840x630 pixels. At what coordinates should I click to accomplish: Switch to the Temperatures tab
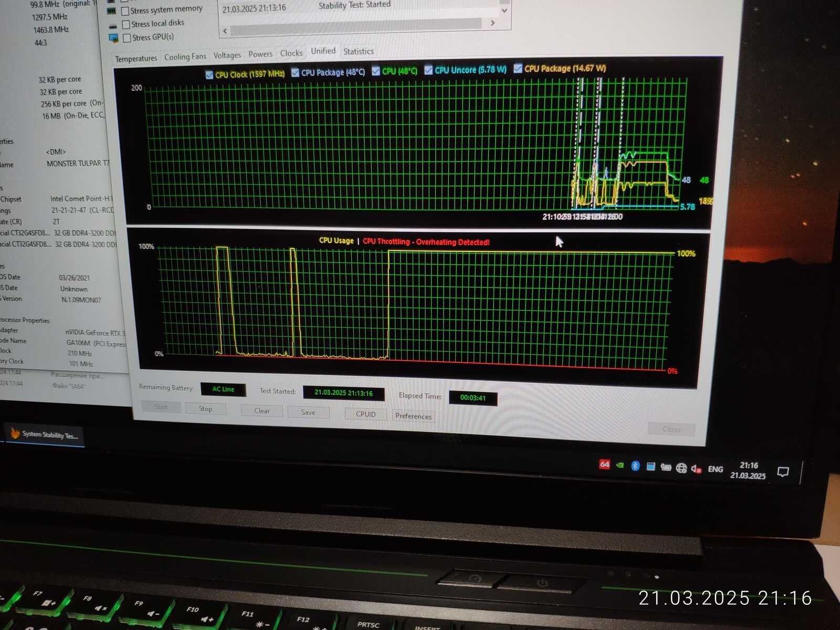[136, 58]
